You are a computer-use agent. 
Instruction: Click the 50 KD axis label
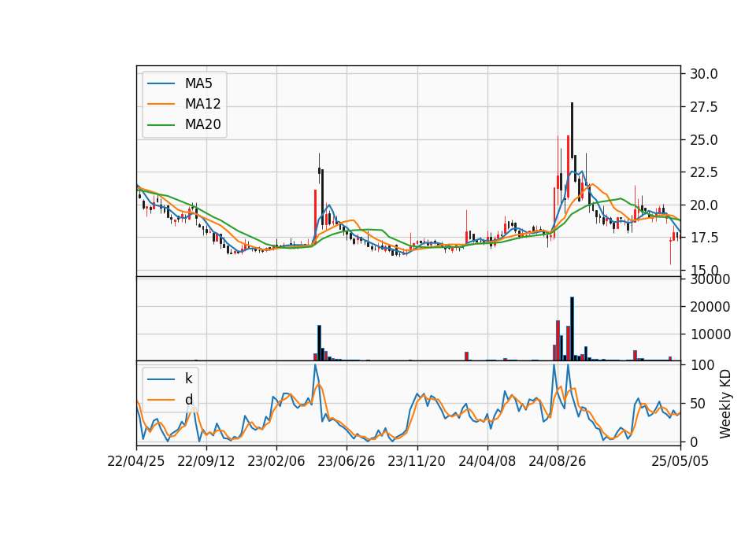point(699,404)
